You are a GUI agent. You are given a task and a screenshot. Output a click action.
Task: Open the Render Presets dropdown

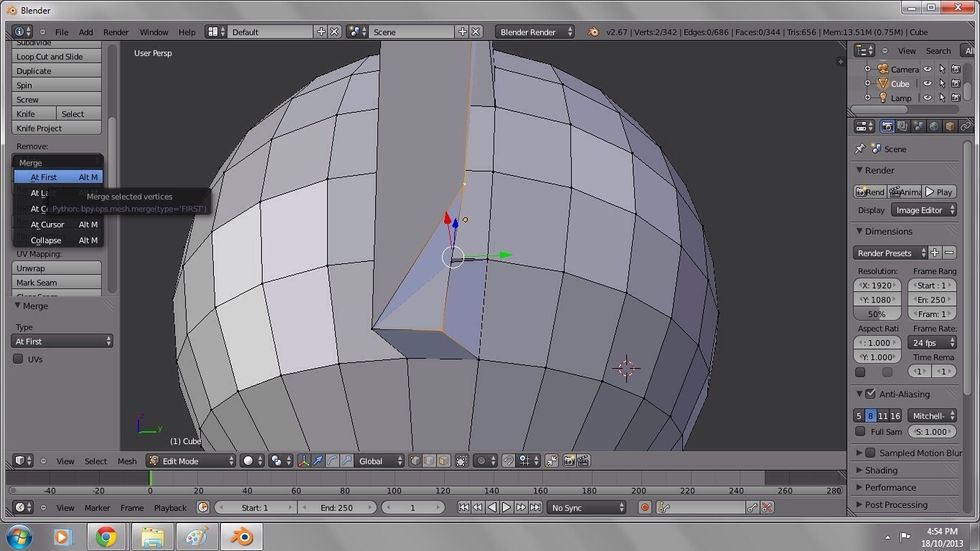coord(891,252)
